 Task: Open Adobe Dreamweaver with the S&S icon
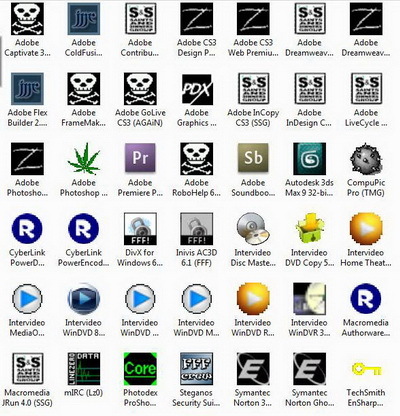[x=310, y=19]
